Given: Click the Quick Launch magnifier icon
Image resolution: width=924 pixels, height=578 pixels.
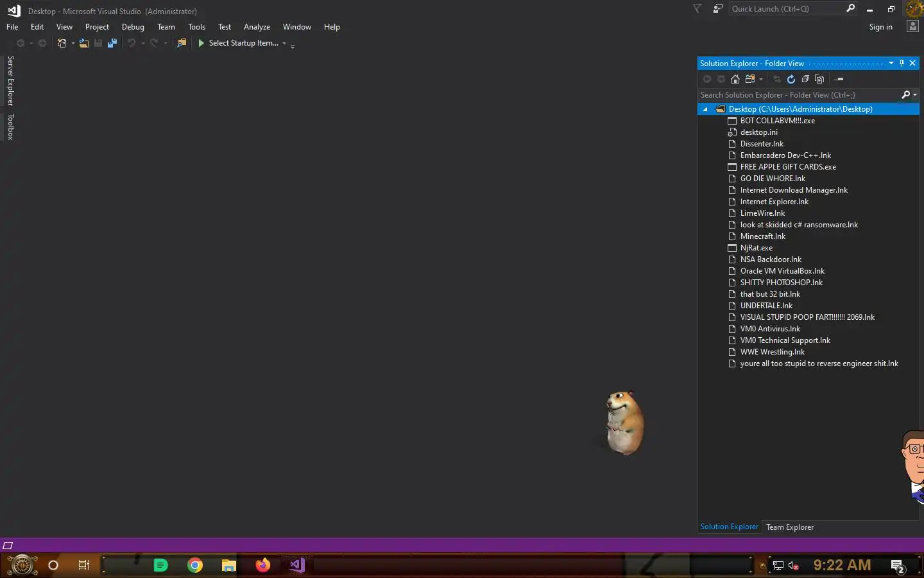Looking at the screenshot, I should pos(850,8).
